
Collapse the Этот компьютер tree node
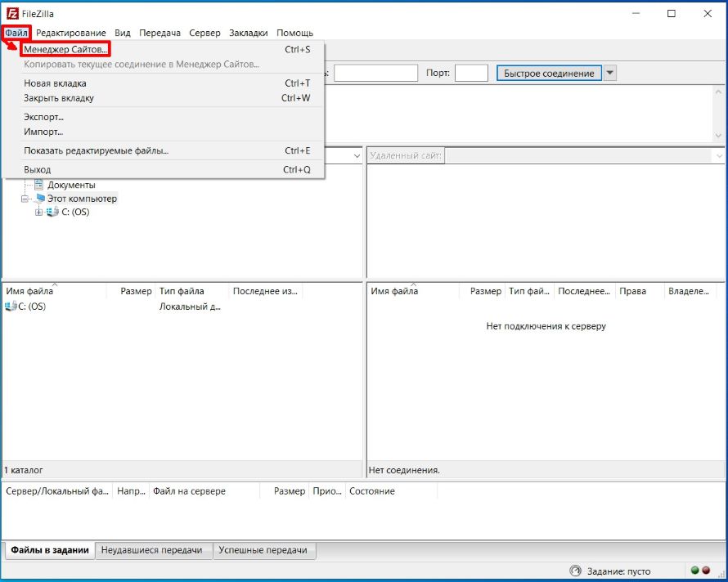25,199
